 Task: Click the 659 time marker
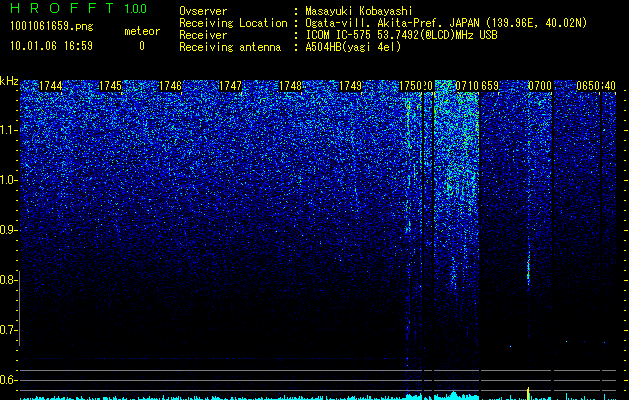point(490,86)
